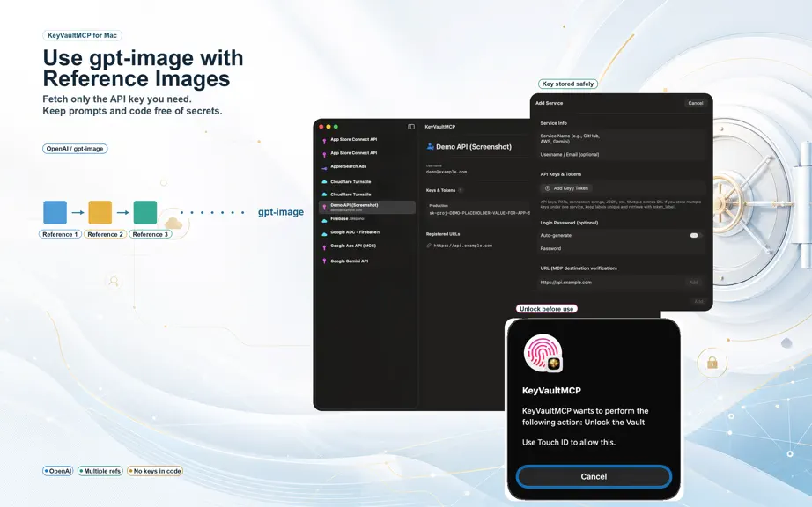Click the person icon beside Demo API (Screenshot) heading

tap(430, 146)
